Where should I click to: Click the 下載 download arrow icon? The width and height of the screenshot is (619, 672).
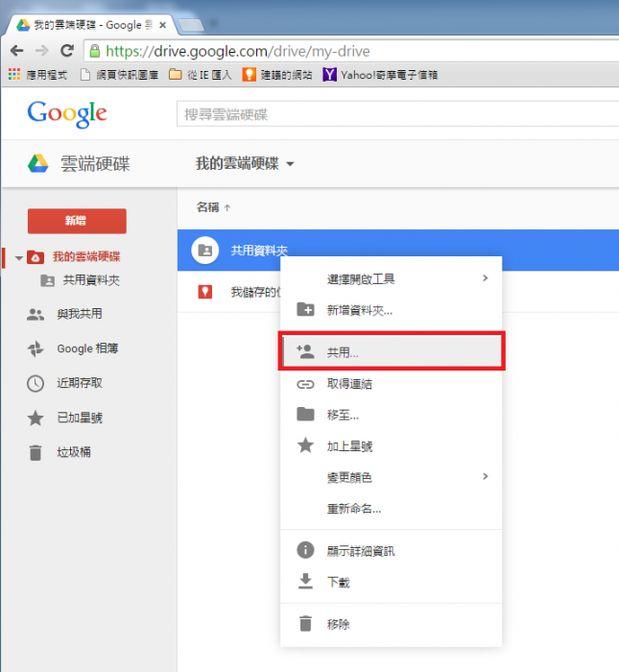pyautogui.click(x=305, y=581)
